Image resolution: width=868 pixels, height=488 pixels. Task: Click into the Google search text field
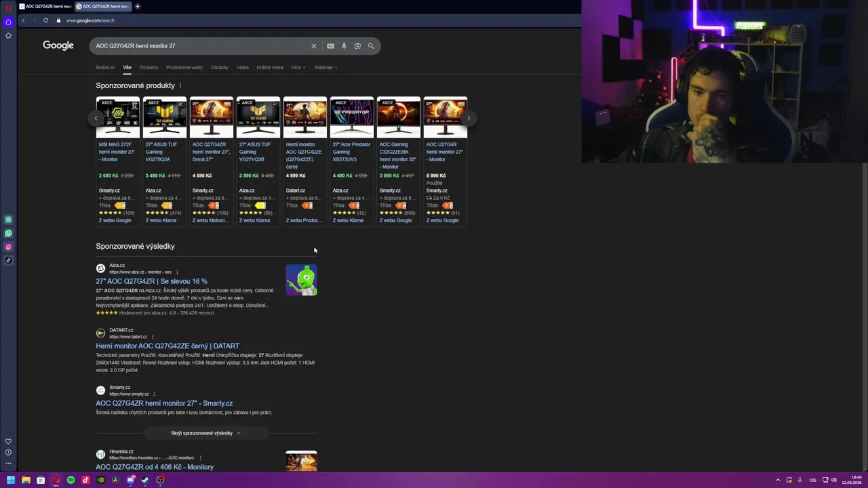(200, 46)
